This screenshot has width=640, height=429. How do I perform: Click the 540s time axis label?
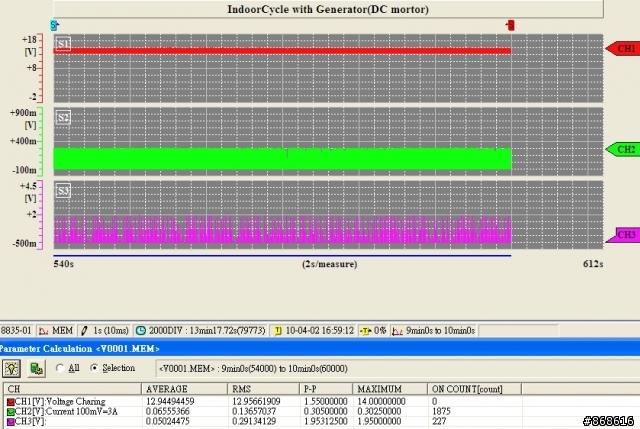[64, 264]
